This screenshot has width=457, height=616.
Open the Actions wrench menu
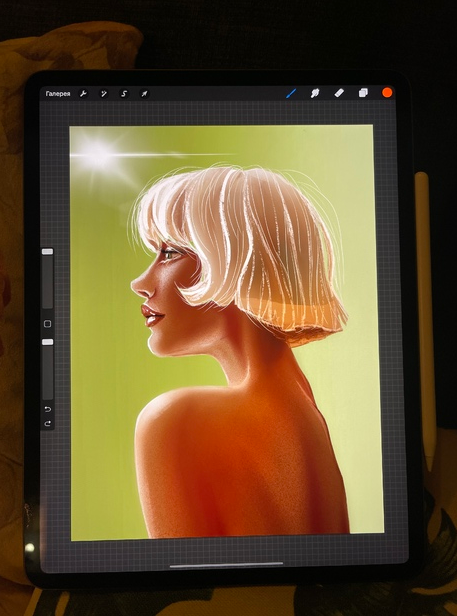pos(83,94)
